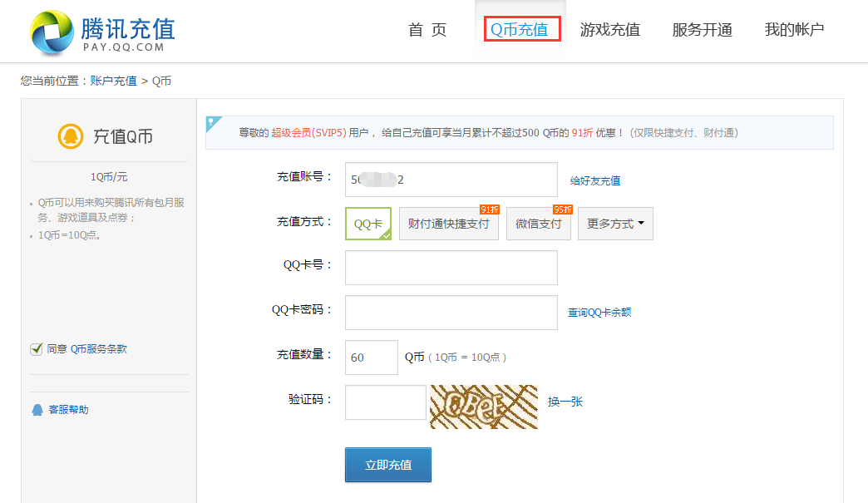Click the lightbulb tip icon in notice banner
This screenshot has width=868, height=503.
213,123
